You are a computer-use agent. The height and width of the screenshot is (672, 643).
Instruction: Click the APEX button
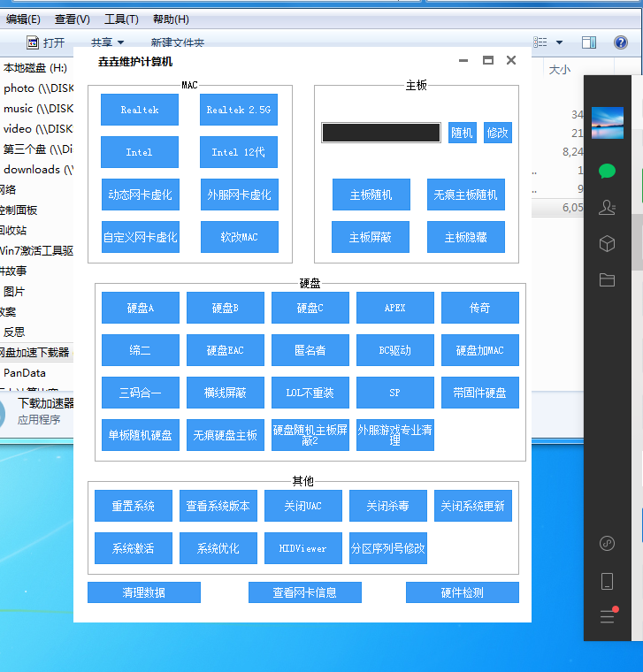click(395, 308)
